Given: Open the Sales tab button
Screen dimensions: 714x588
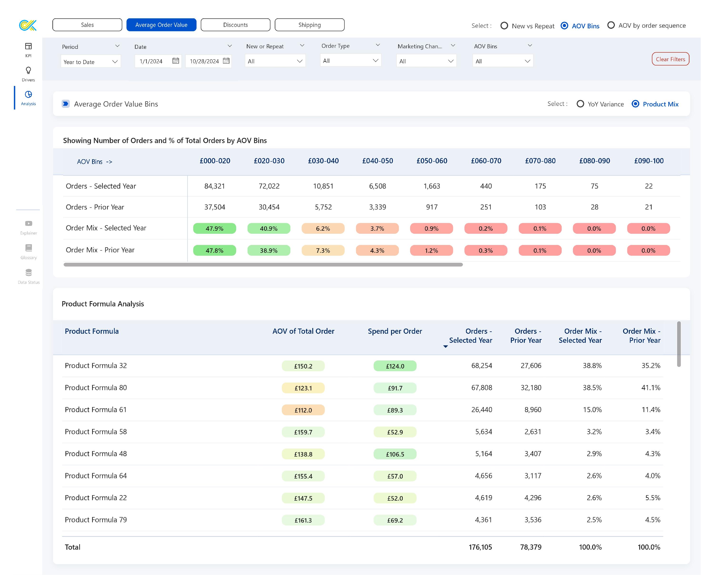Looking at the screenshot, I should 87,25.
